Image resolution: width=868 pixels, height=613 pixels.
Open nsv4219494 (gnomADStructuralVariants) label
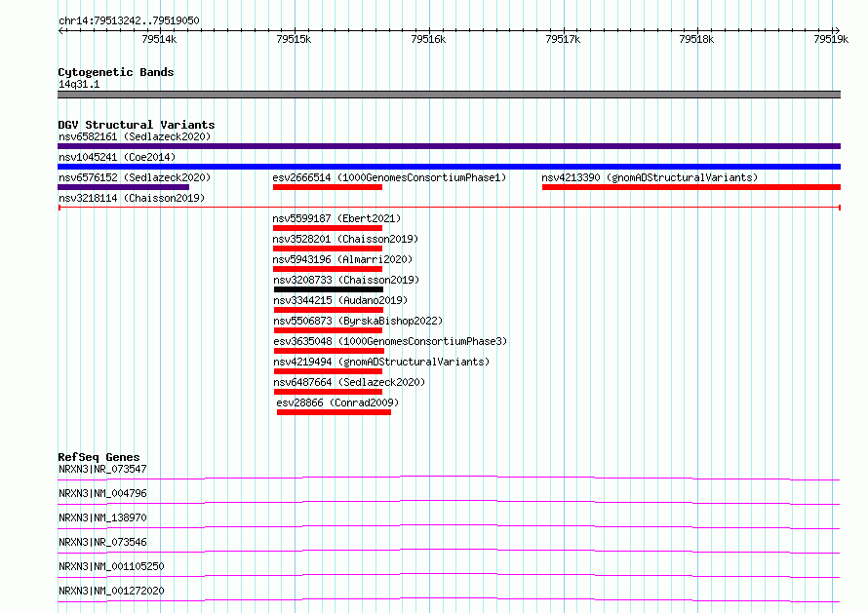(381, 362)
